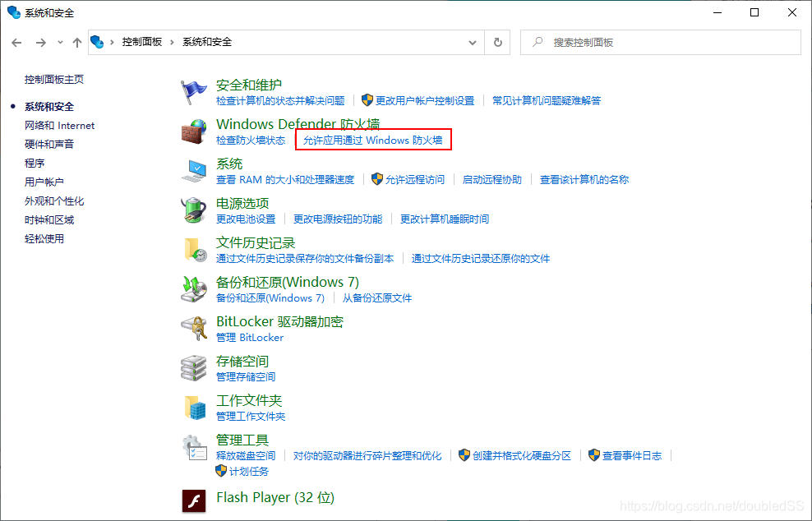Click the Storage Spaces stacked drives icon

pos(194,368)
